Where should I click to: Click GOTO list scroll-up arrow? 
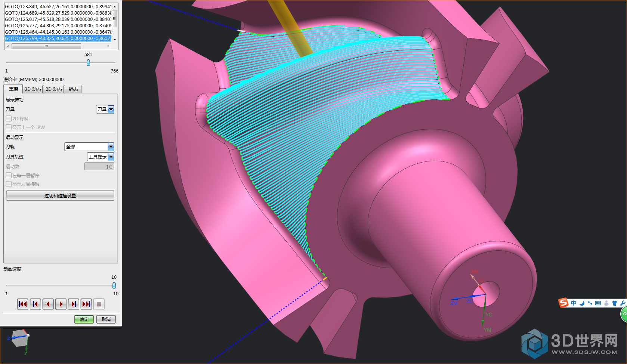[115, 7]
